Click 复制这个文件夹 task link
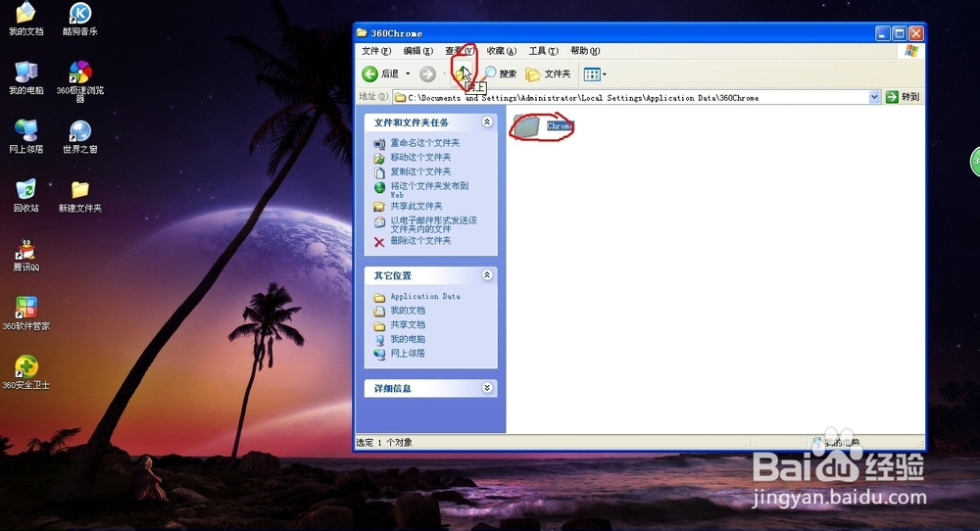This screenshot has width=980, height=531. point(420,171)
